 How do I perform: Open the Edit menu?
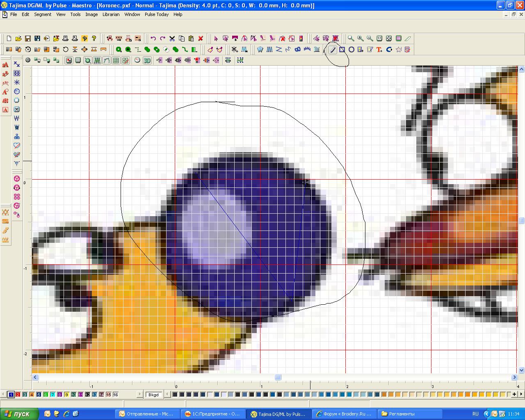coord(25,14)
